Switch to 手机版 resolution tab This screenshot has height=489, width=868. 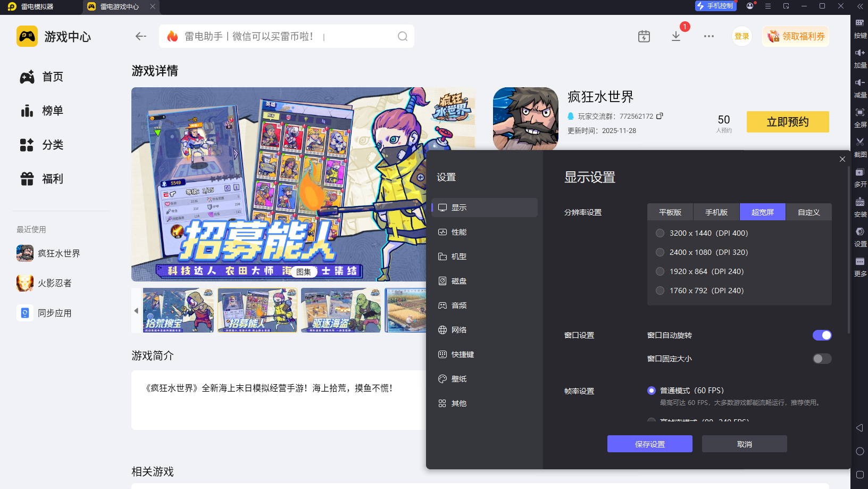pyautogui.click(x=716, y=211)
